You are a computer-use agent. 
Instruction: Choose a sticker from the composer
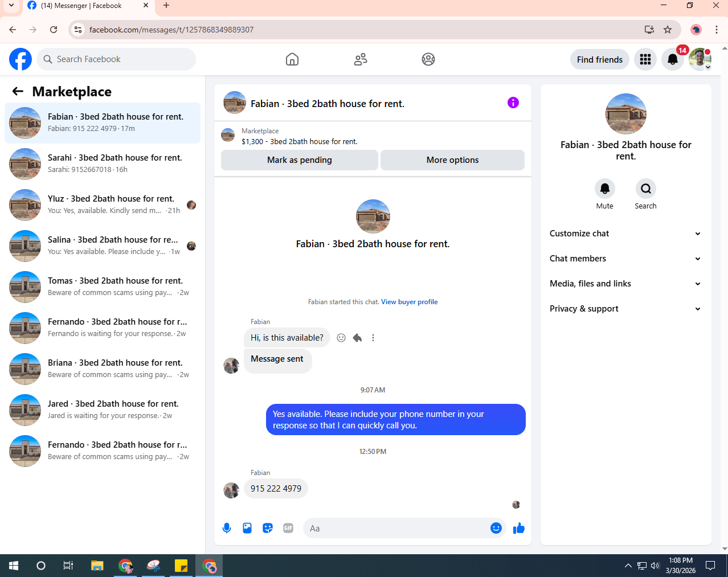[268, 528]
